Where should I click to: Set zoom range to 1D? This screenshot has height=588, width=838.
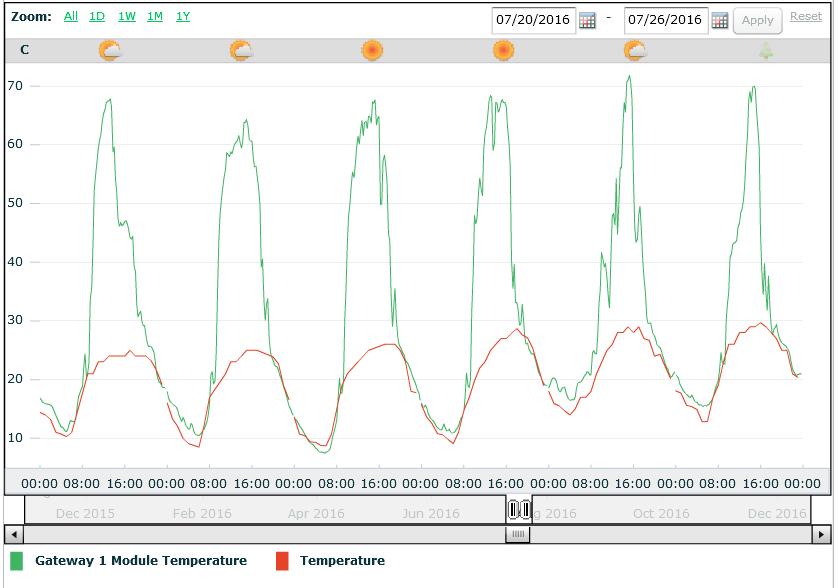pos(97,17)
